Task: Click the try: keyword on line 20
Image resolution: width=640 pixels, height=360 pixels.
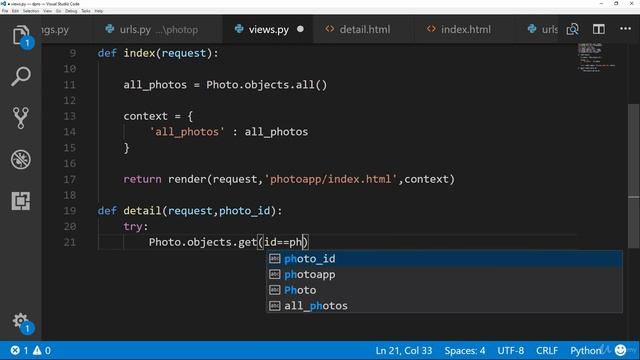Action: 136,227
